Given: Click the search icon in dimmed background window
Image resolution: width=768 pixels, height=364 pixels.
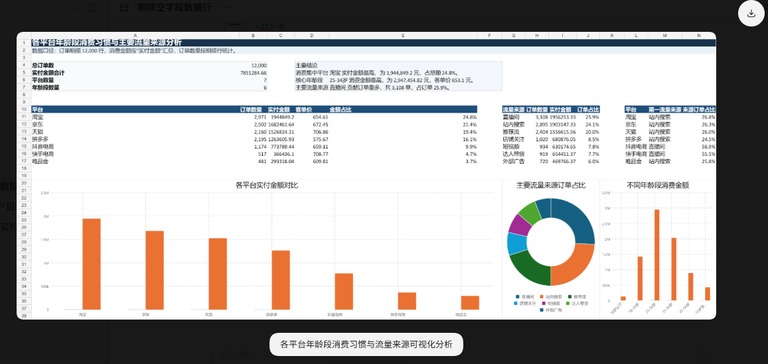Looking at the screenshot, I should [x=73, y=8].
